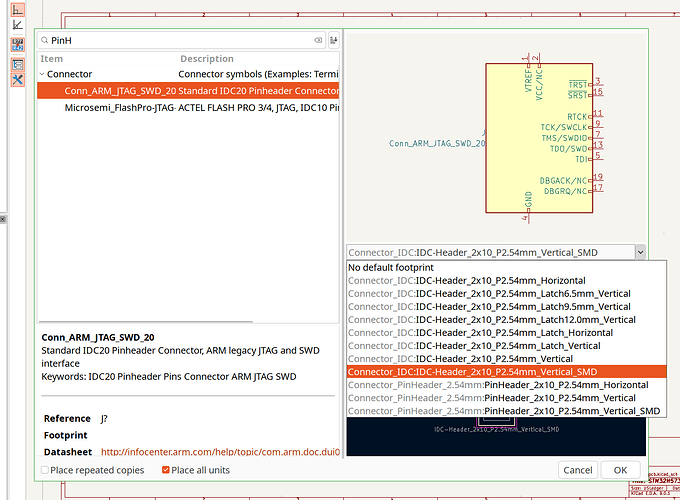The width and height of the screenshot is (680, 500).
Task: Open the footprint selection dropdown arrow
Action: [x=641, y=252]
